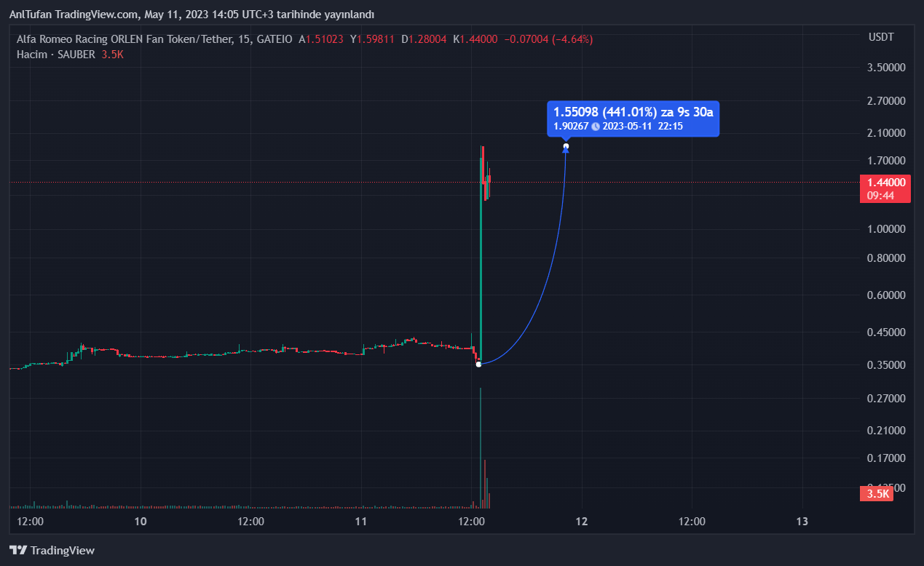Click the blue 441.01% measurement tooltip
Image resolution: width=924 pixels, height=566 pixels.
coord(633,119)
